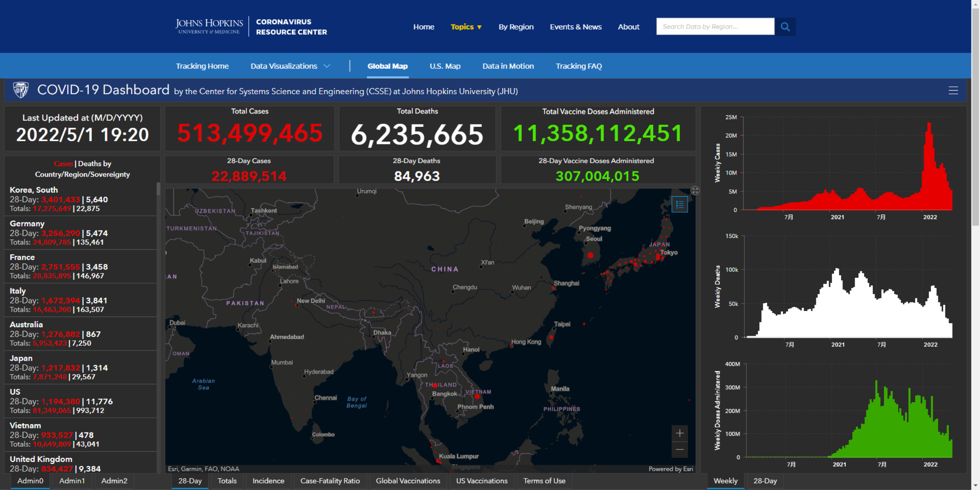This screenshot has width=980, height=490.
Task: Click the CORONAVIRUS RESOURCE CENTER title
Action: (x=292, y=27)
